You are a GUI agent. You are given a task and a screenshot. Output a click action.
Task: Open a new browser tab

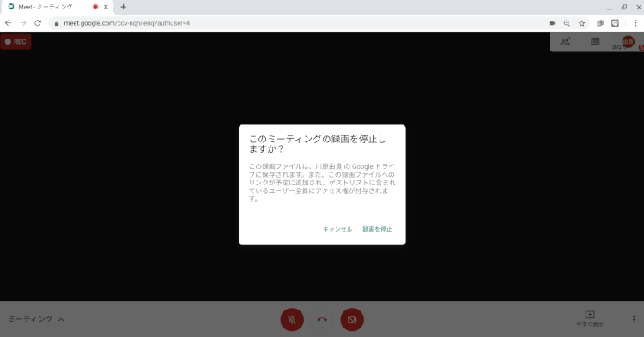[123, 7]
